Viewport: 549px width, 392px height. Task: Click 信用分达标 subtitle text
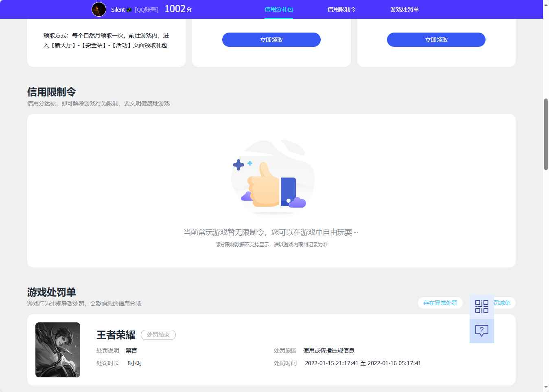98,103
